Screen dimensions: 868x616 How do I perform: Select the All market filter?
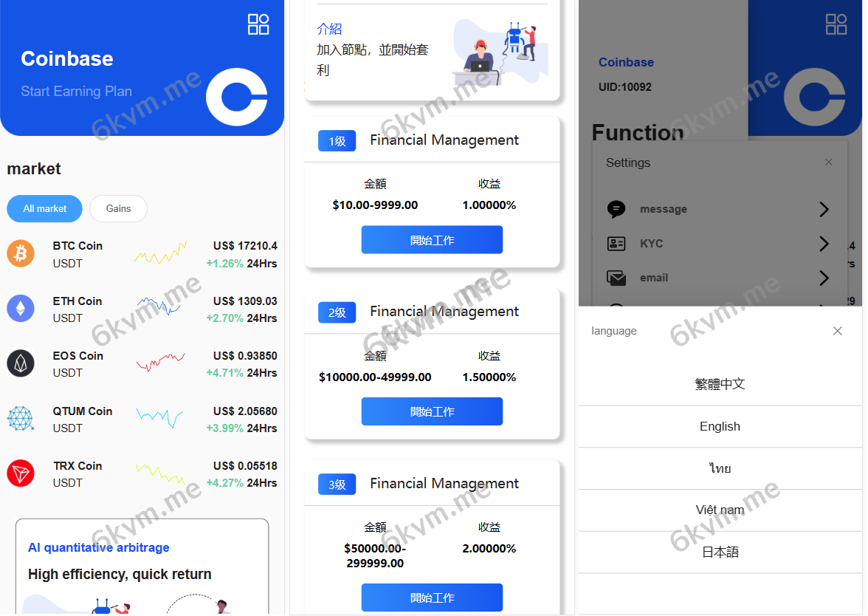[x=44, y=208]
